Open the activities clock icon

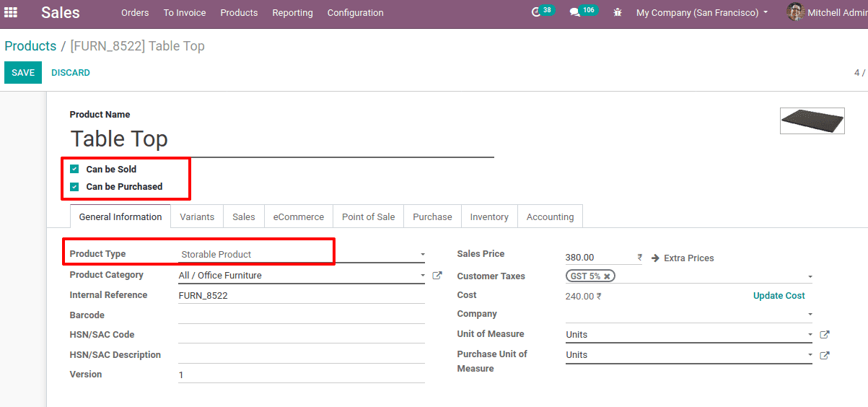click(x=535, y=12)
